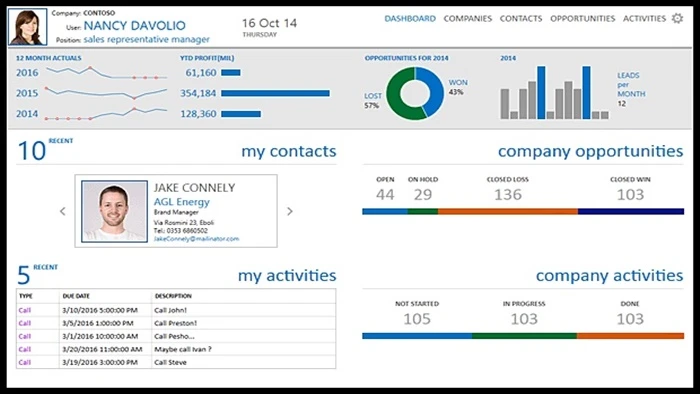
Task: Select the 2014 actuals sparkline
Action: (106, 113)
